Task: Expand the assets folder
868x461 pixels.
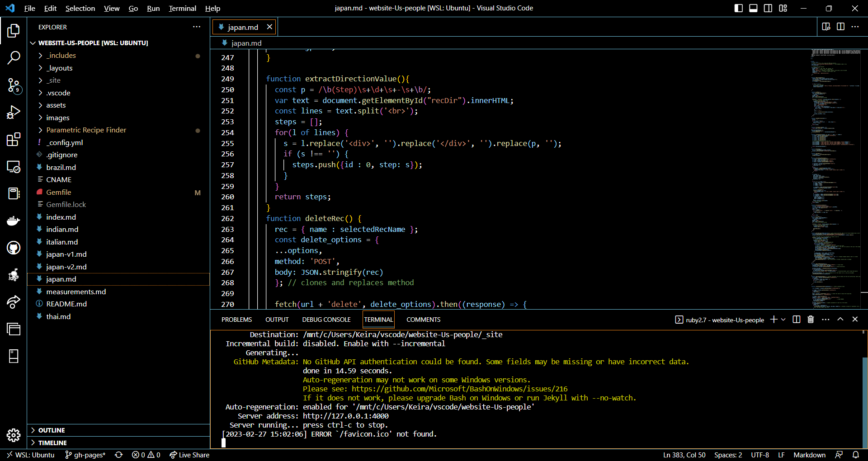Action: (x=118, y=105)
